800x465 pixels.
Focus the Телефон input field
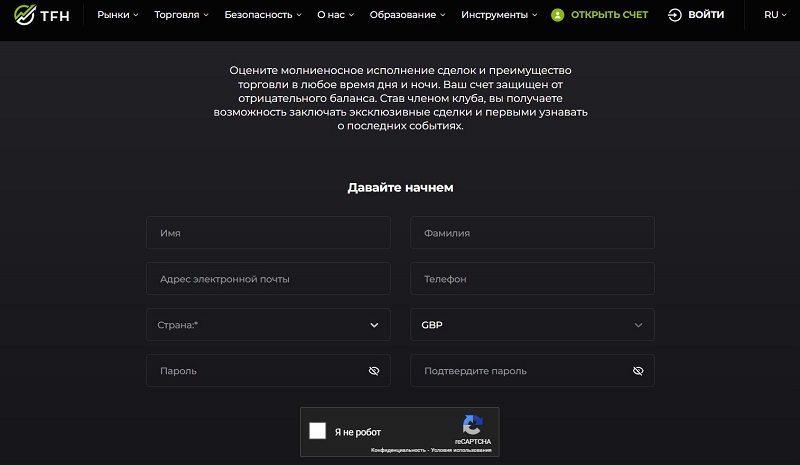[532, 279]
